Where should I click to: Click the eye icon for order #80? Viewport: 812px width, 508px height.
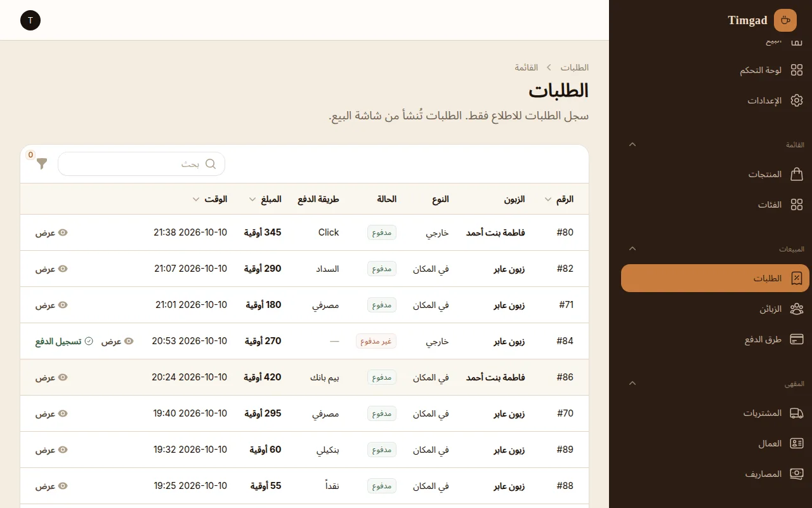click(x=63, y=232)
